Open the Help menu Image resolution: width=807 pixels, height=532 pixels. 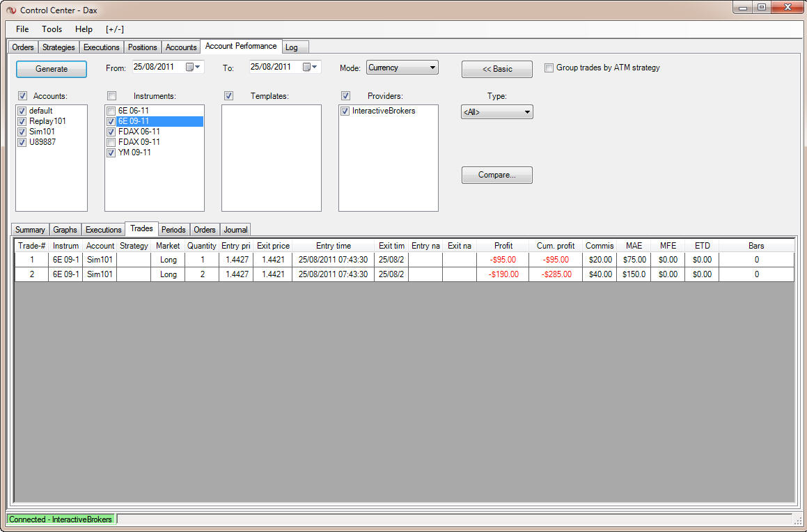tap(84, 29)
